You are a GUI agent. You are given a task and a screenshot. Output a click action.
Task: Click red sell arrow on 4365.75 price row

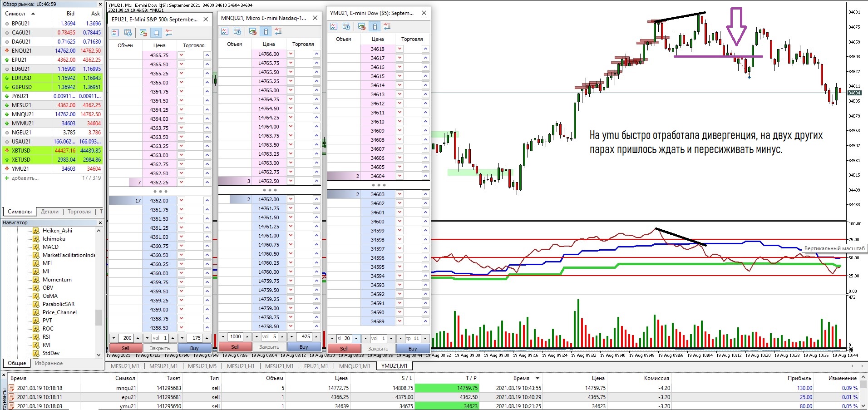click(x=181, y=55)
